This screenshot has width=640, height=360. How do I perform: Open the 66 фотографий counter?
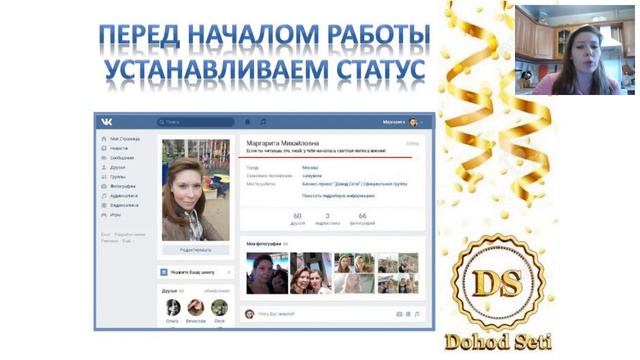(x=362, y=218)
